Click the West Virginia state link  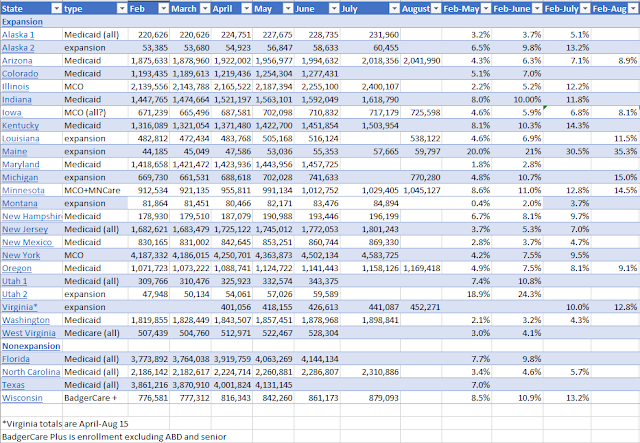pos(29,333)
